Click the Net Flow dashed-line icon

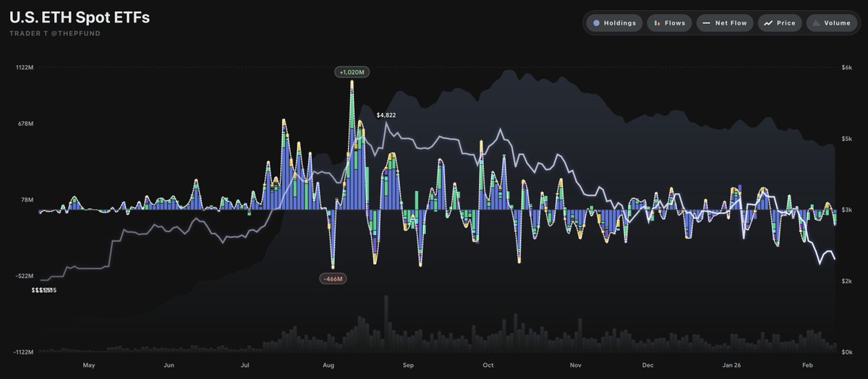pyautogui.click(x=706, y=23)
